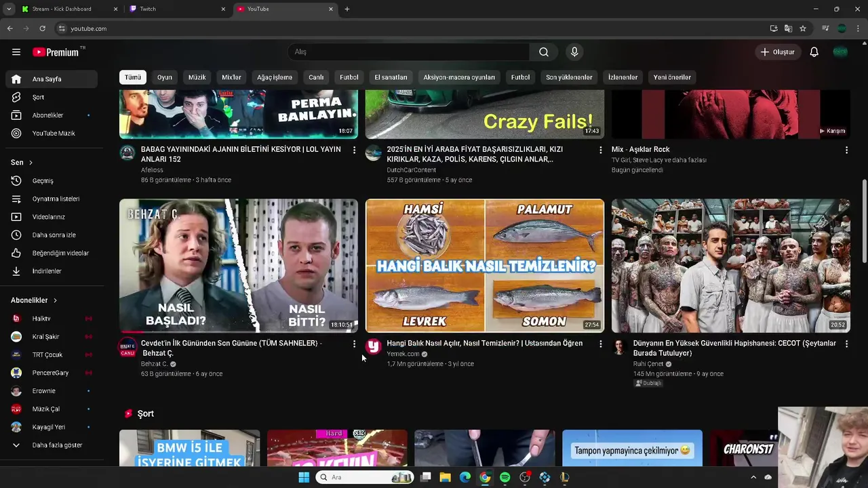
Task: Select the El sanatları filter chip
Action: point(391,77)
